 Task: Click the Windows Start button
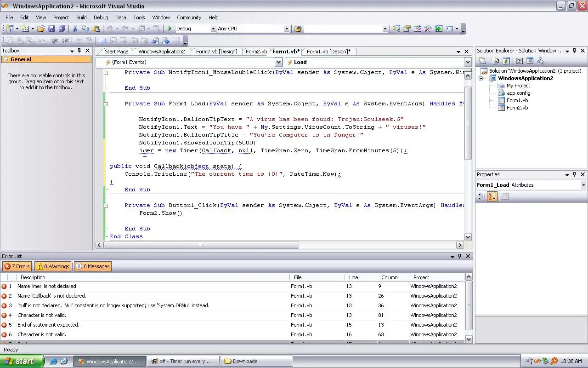(x=22, y=361)
